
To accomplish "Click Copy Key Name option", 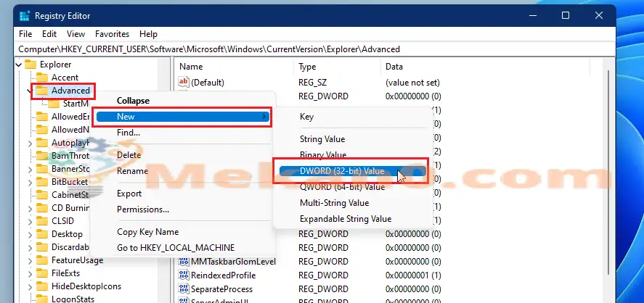I will tap(147, 232).
